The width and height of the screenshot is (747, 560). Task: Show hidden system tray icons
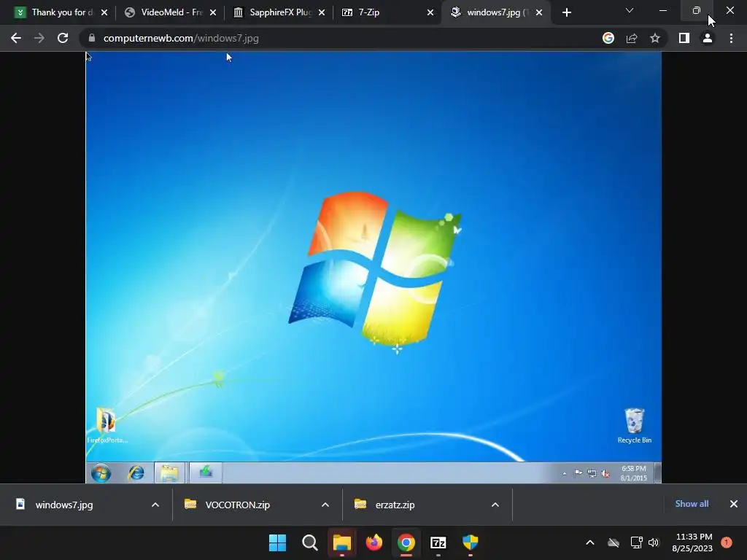[589, 542]
